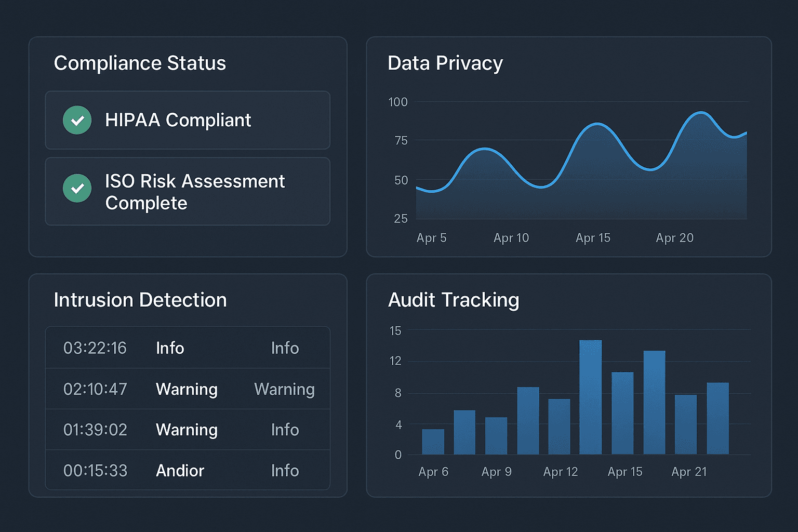Select the HIPAA Compliant status card
The image size is (798, 532).
[x=188, y=120]
